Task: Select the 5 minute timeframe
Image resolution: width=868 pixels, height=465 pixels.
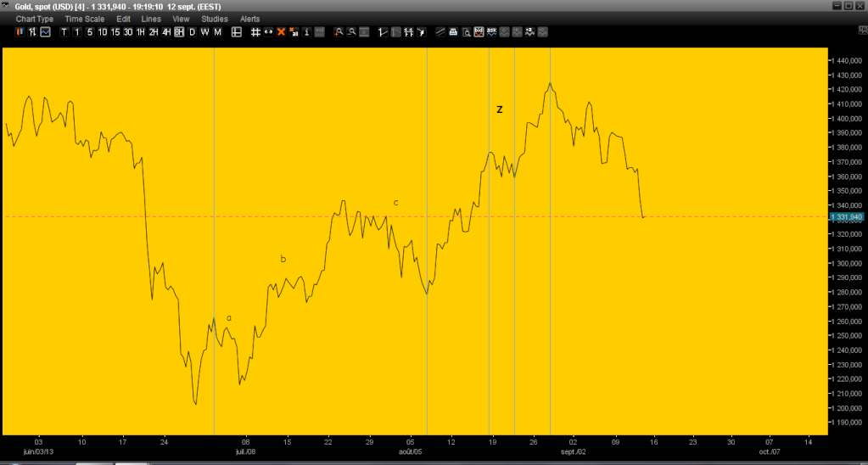Action: tap(90, 32)
